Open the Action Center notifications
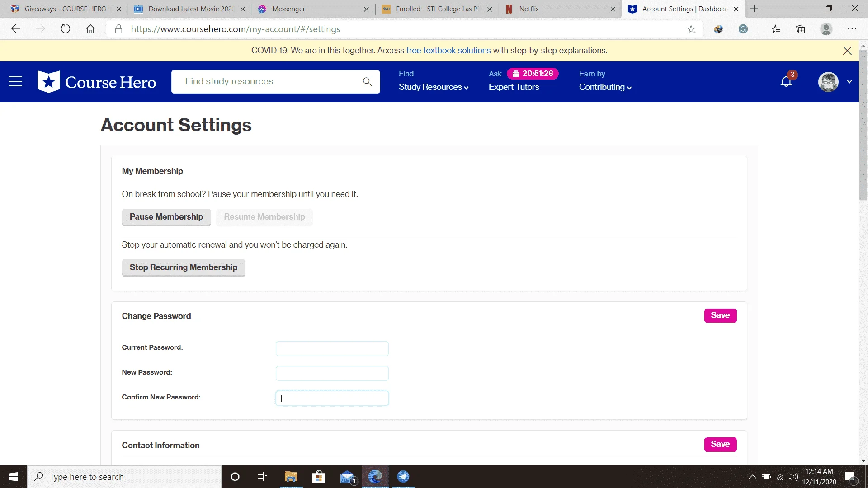The width and height of the screenshot is (868, 488). [x=850, y=477]
